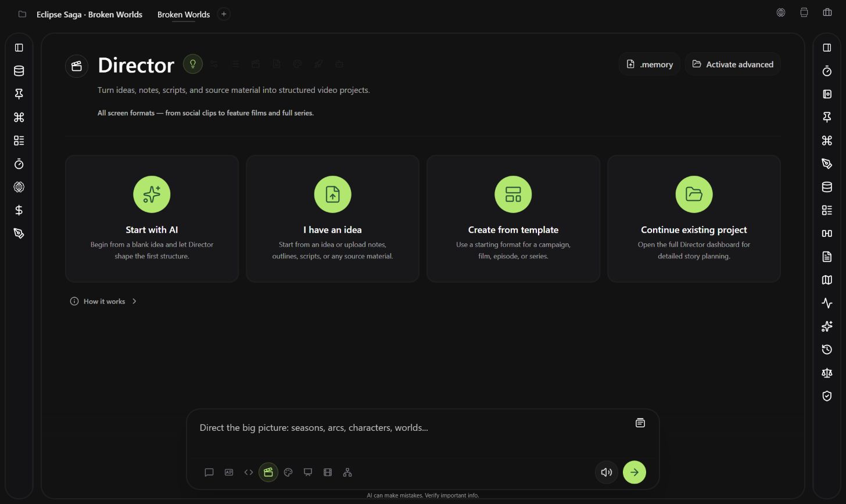Toggle the speaker audio button

pyautogui.click(x=607, y=472)
